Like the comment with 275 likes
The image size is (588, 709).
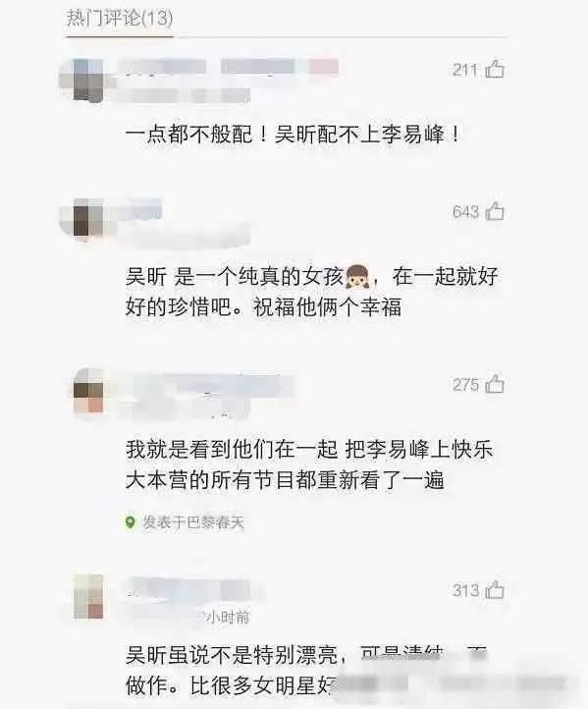point(495,384)
